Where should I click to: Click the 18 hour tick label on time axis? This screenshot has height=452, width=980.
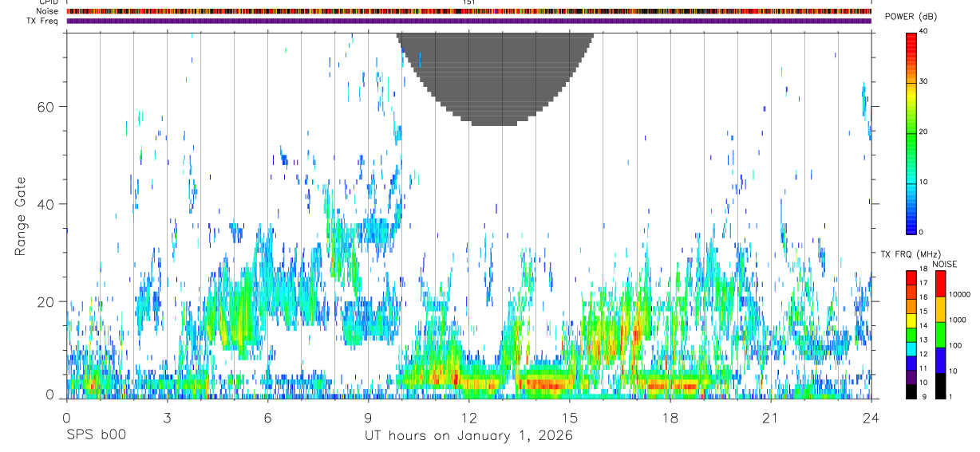[670, 417]
